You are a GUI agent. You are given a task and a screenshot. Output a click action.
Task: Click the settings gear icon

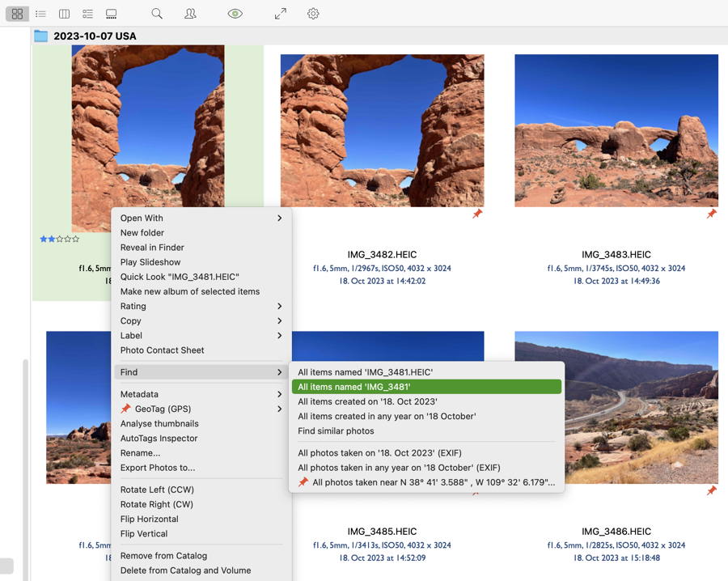(x=313, y=14)
